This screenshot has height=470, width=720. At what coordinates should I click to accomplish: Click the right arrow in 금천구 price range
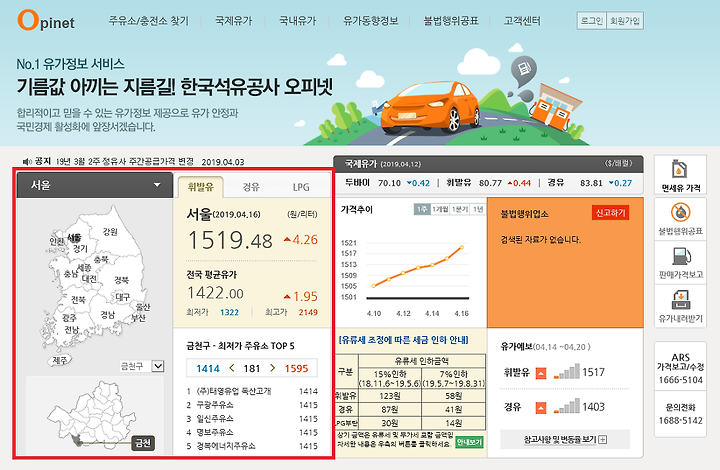pos(273,368)
